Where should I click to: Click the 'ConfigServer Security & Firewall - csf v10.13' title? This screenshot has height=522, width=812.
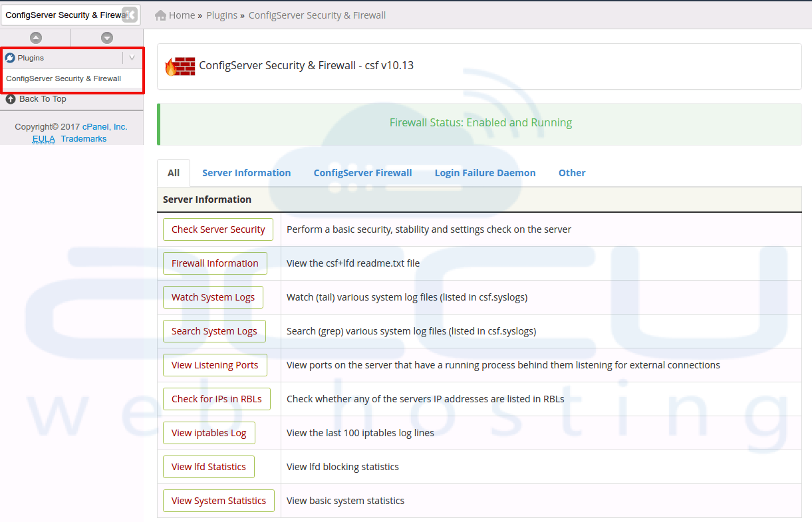(x=307, y=66)
